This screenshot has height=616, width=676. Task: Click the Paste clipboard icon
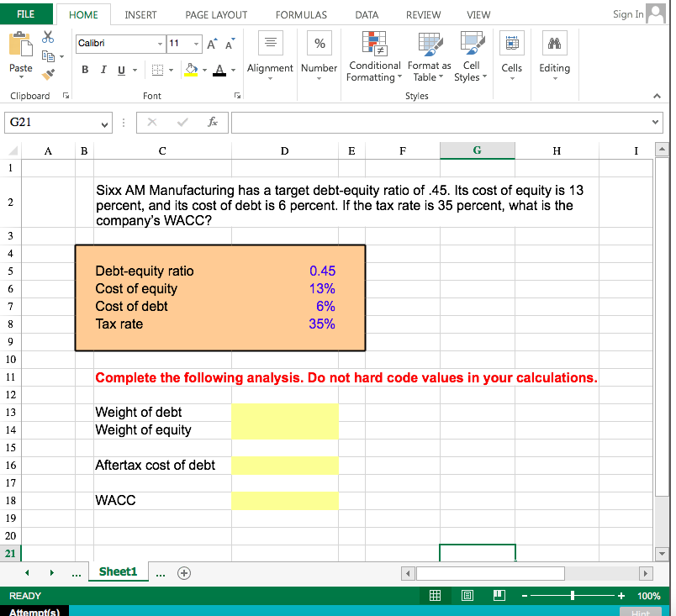click(21, 44)
